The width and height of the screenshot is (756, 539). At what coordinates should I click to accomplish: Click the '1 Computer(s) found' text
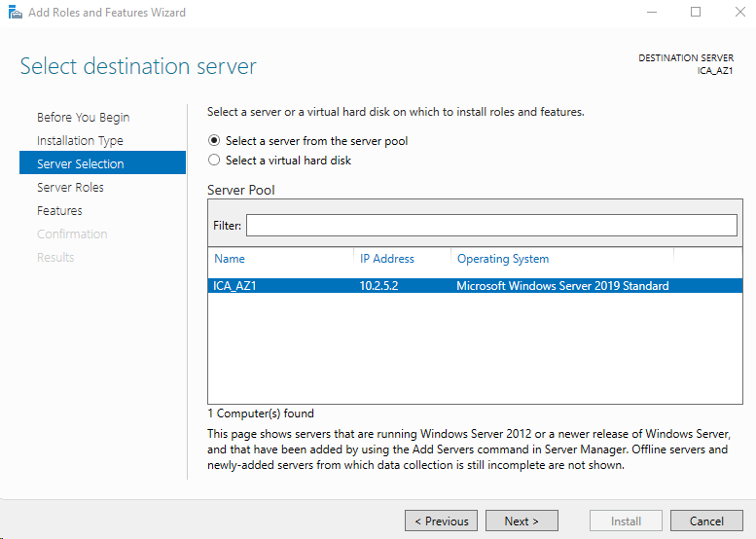(261, 413)
